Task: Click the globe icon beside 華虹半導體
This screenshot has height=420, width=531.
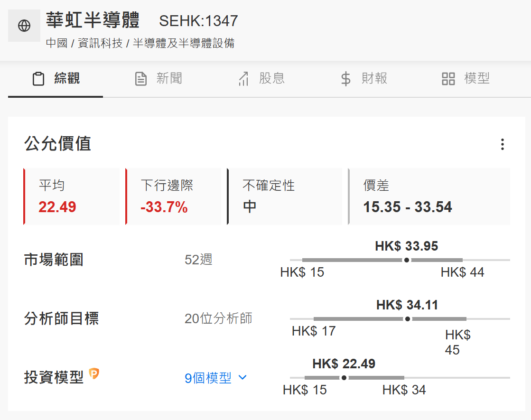Action: (x=24, y=26)
